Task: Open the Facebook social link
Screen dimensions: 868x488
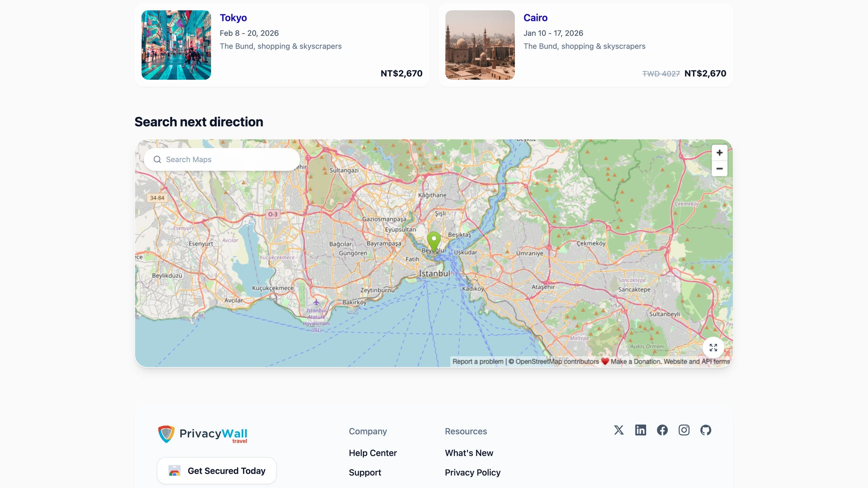Action: click(662, 430)
